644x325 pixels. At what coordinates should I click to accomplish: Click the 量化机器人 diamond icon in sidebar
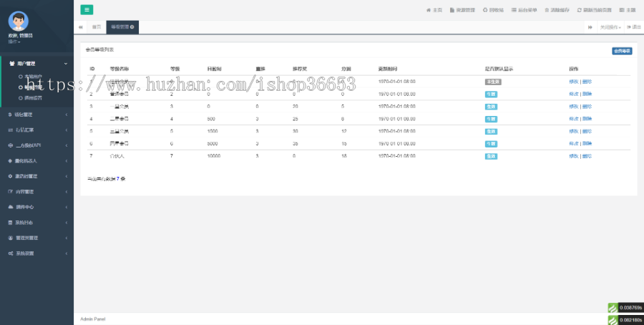10,161
